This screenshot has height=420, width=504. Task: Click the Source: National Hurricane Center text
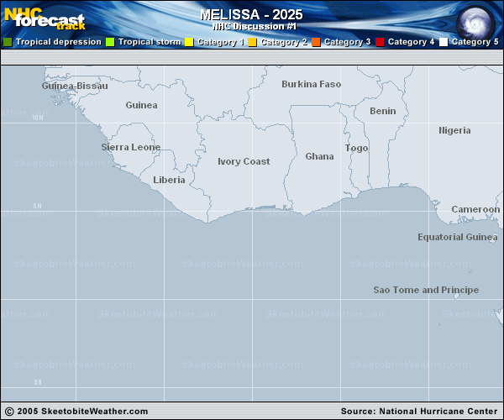419,411
